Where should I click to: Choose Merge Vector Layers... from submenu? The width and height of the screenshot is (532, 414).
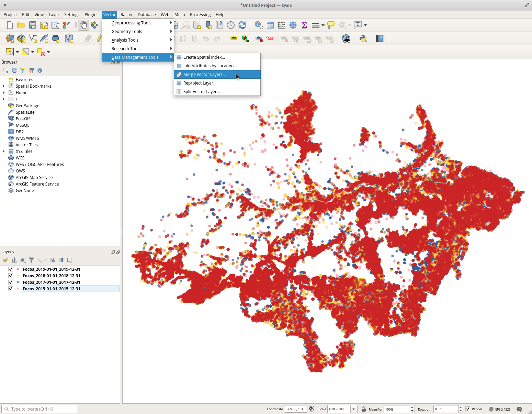[217, 75]
